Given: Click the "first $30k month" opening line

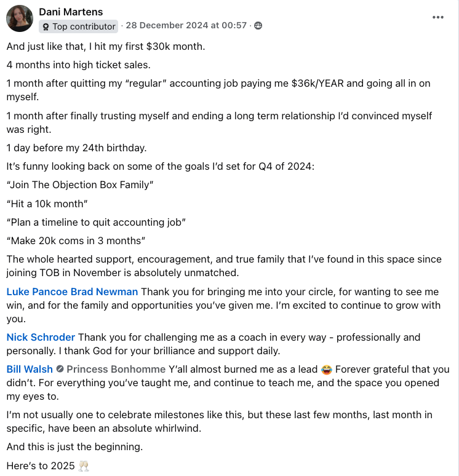Looking at the screenshot, I should tap(106, 47).
